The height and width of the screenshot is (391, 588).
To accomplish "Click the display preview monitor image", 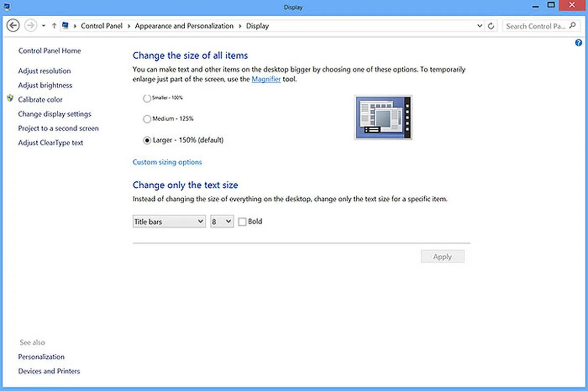I will coord(383,118).
